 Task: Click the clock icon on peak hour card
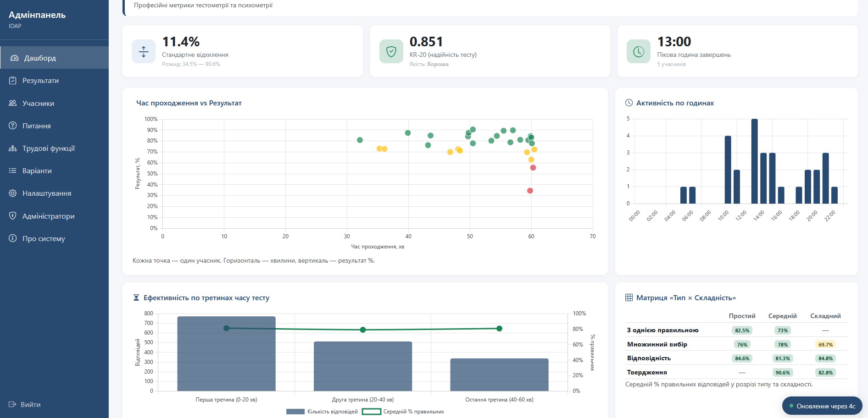point(639,51)
